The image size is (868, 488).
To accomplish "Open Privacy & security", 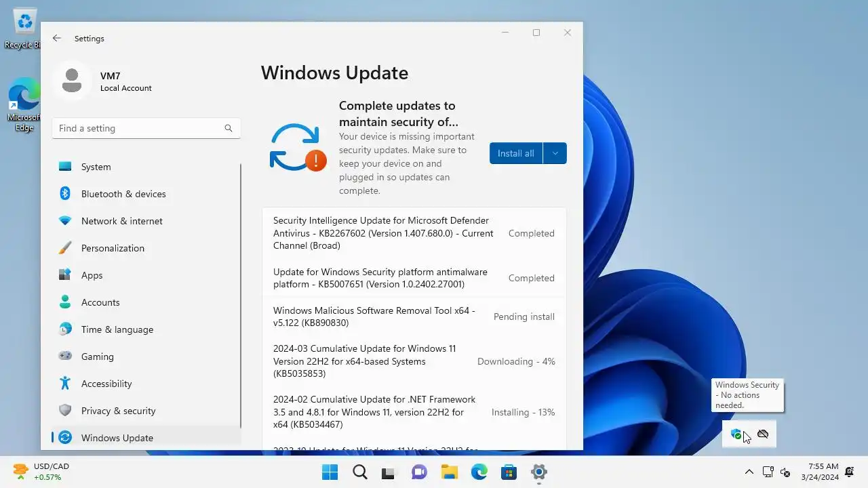I will click(x=146, y=411).
